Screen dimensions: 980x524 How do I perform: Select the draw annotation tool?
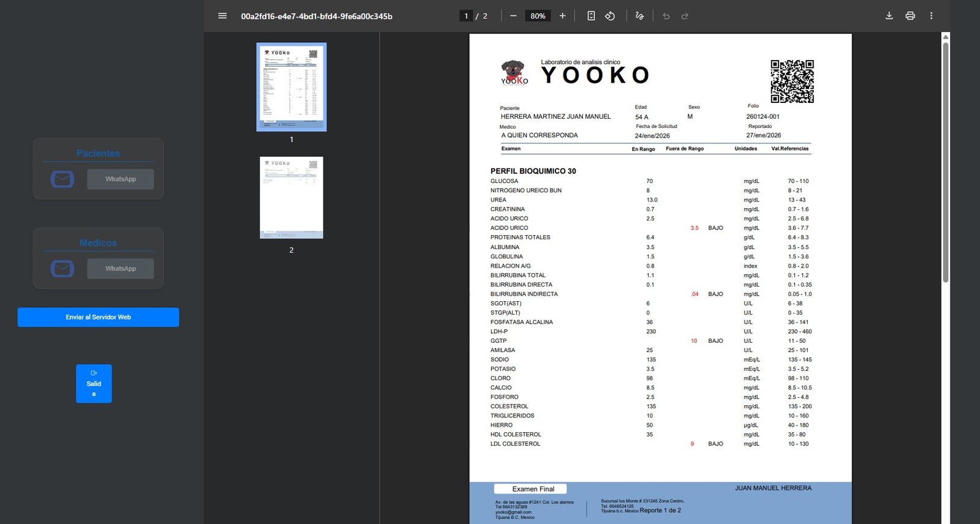coord(639,16)
